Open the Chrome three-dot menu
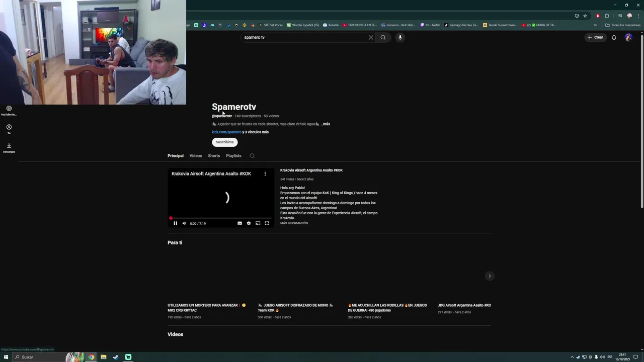The image size is (644, 362). pos(637,16)
